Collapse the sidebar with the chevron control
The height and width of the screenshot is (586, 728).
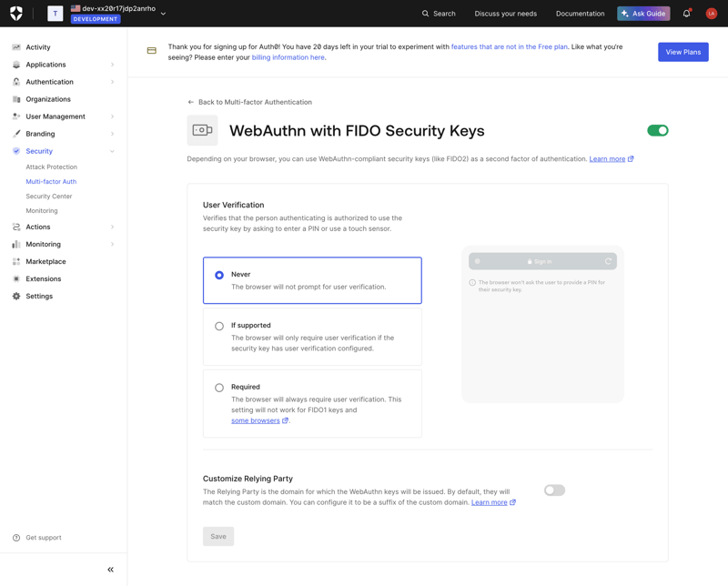pos(109,569)
